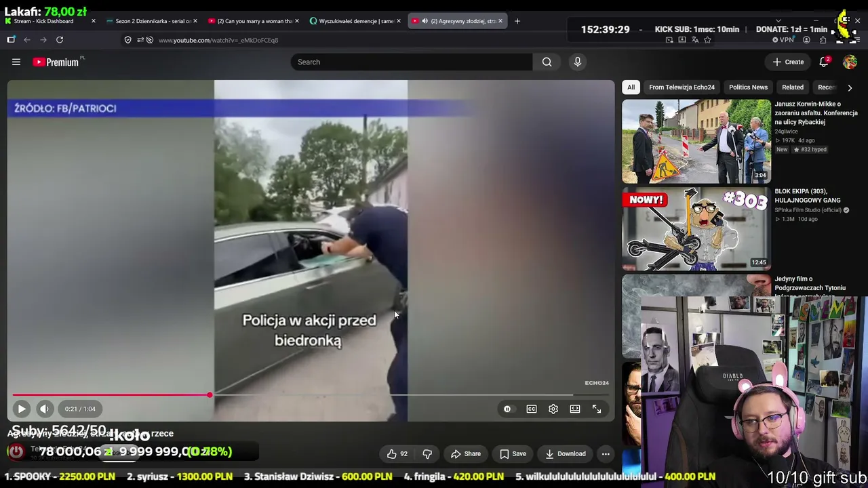Toggle the VPN button
Screen dimensions: 868x488
pyautogui.click(x=783, y=40)
